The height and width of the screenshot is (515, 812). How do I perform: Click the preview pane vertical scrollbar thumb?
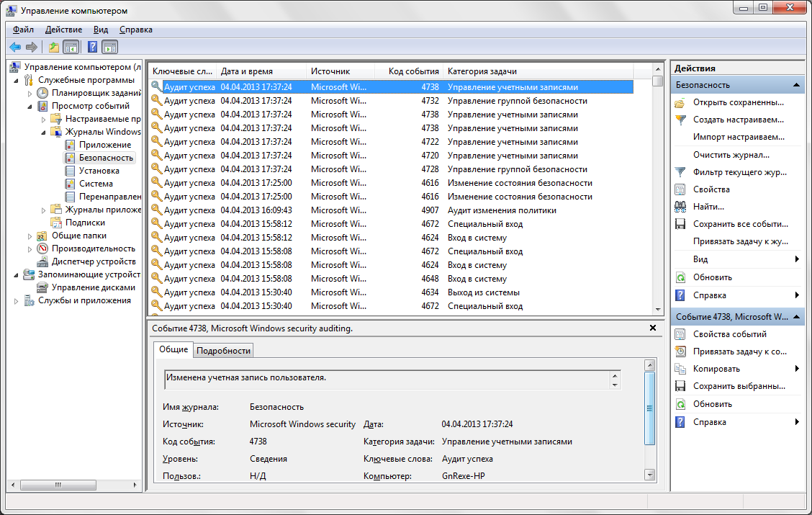649,408
